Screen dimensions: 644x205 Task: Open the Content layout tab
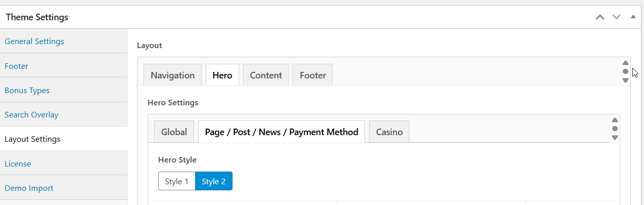pyautogui.click(x=266, y=75)
